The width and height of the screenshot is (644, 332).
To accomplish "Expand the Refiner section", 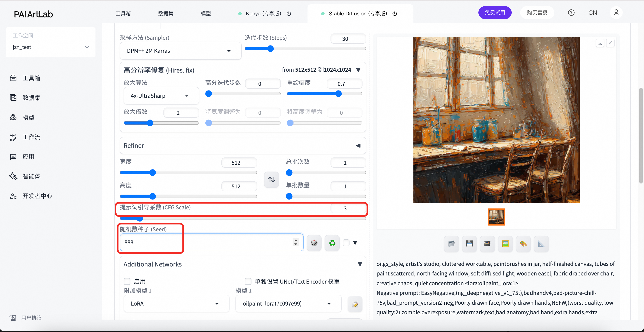I will tap(358, 146).
